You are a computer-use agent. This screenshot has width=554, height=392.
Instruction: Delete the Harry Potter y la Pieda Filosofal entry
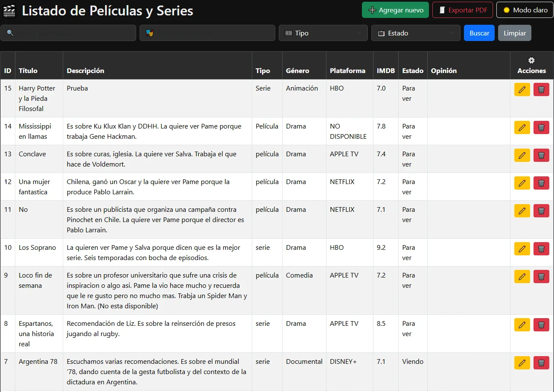coord(541,90)
